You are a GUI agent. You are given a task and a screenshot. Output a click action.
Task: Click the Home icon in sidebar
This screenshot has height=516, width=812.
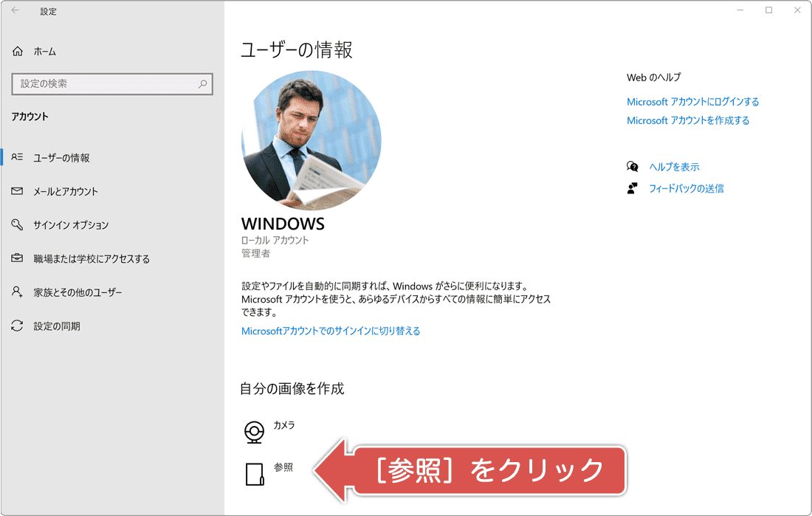tap(18, 52)
